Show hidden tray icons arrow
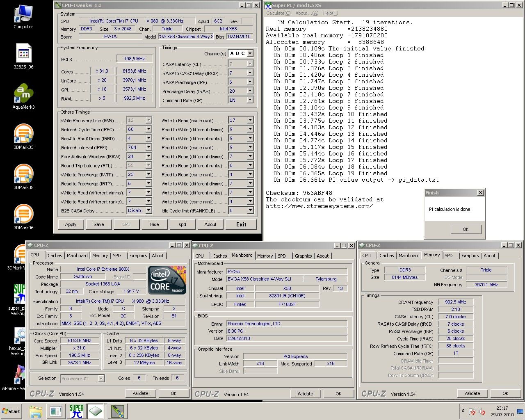Screen dimensions: 525x420 click(463, 411)
